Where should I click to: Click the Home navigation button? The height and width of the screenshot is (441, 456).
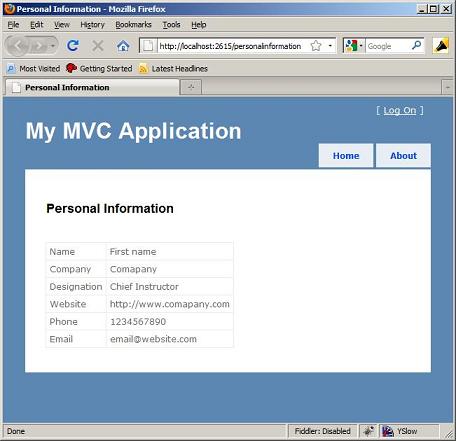[x=346, y=156]
